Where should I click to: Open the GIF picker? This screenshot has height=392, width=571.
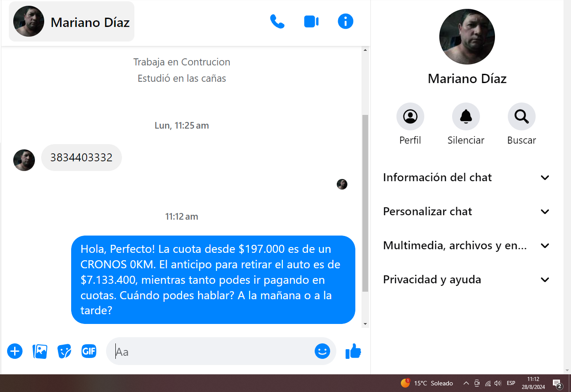(89, 351)
